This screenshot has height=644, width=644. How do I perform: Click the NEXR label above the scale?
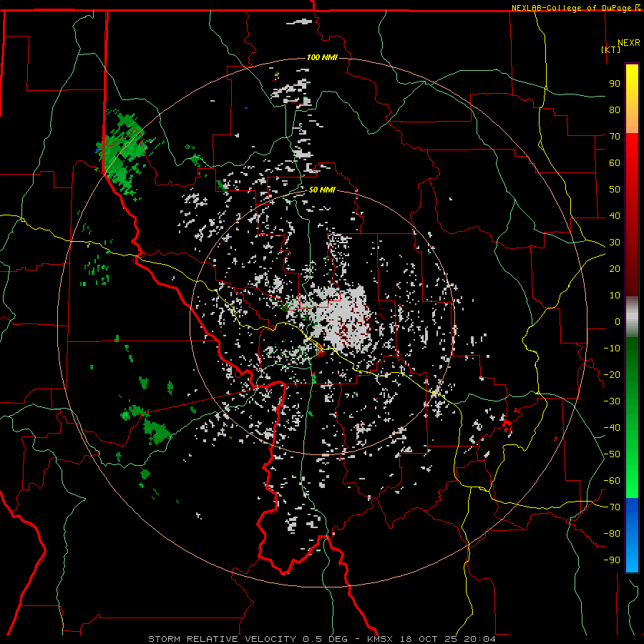click(629, 43)
